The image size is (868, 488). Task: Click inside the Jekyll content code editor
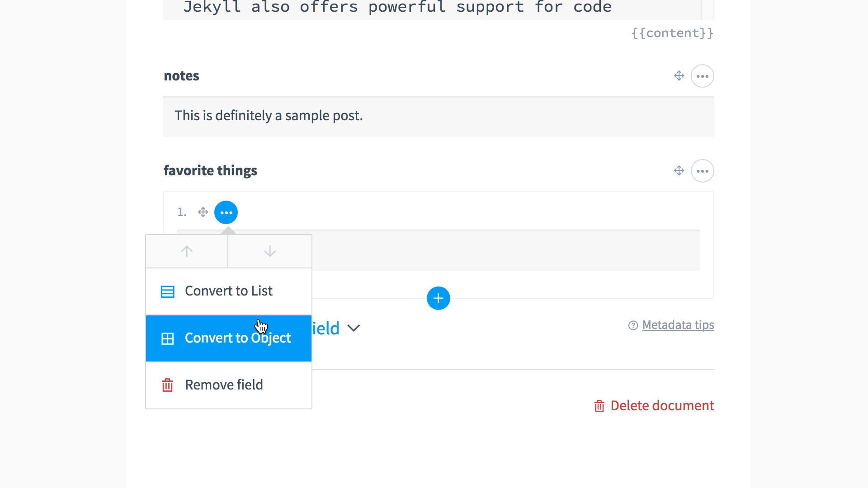(x=432, y=9)
